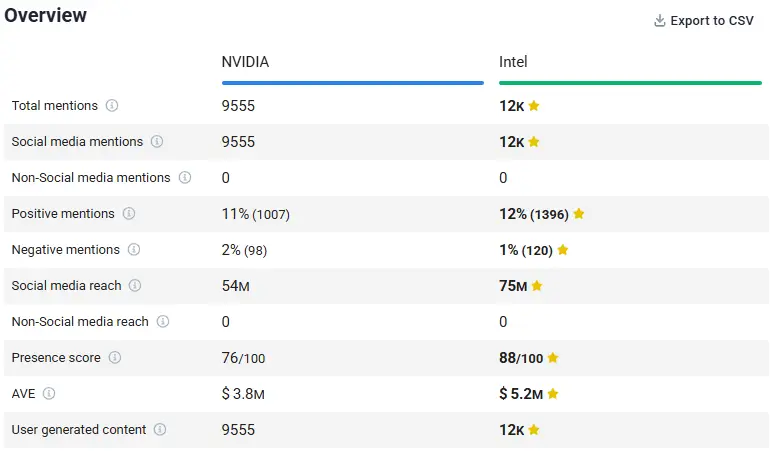
Task: Click Intel's Social media reach value 75M
Action: coord(513,286)
